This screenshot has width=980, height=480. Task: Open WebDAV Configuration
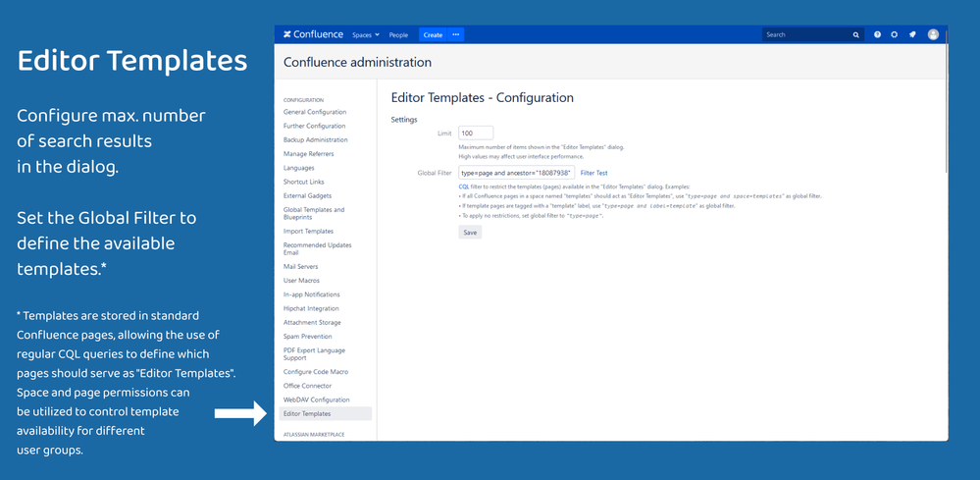(x=316, y=400)
